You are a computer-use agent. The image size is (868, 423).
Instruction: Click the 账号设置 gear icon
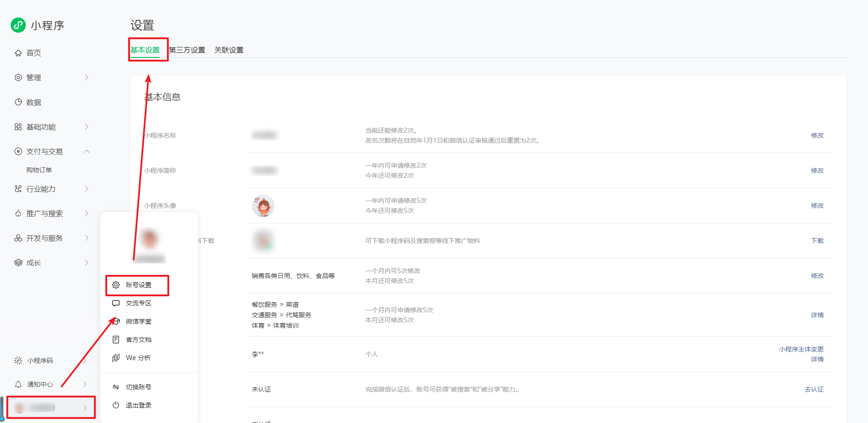click(x=116, y=285)
